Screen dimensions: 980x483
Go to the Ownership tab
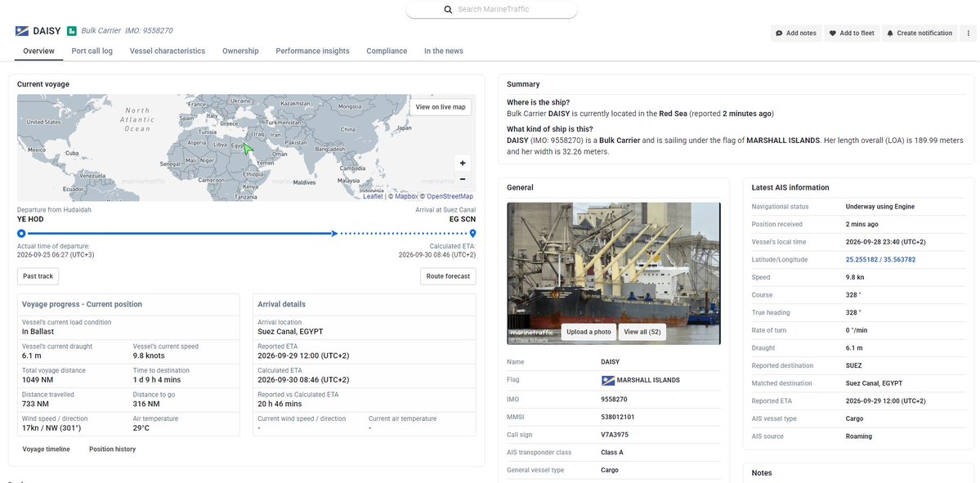240,51
